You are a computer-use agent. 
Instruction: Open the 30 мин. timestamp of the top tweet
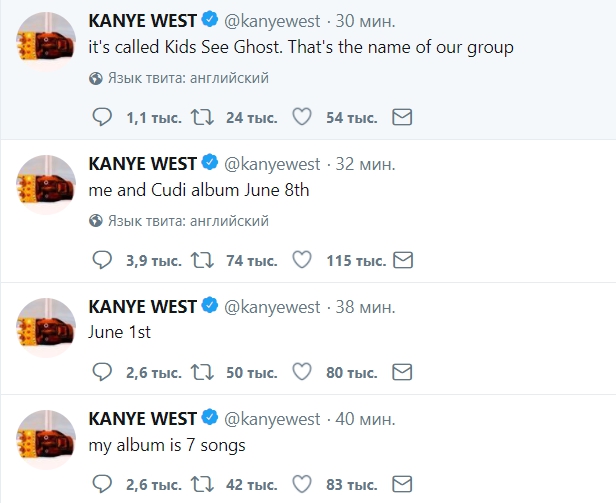(x=367, y=19)
